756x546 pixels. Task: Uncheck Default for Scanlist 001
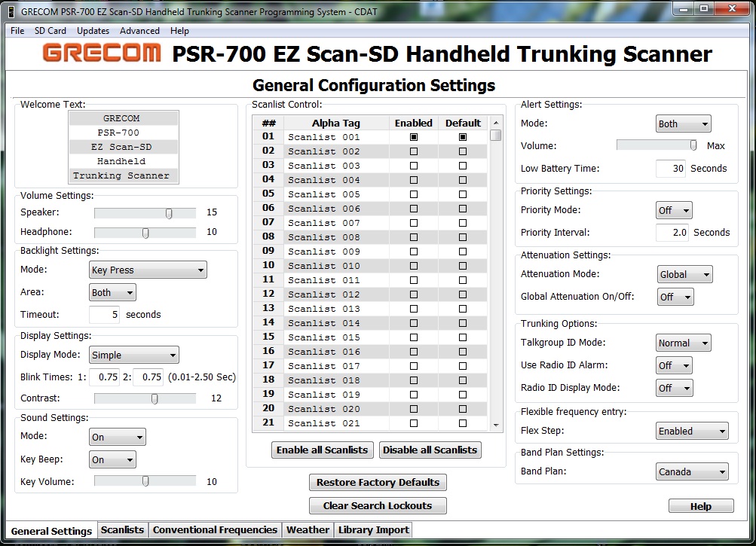coord(463,137)
